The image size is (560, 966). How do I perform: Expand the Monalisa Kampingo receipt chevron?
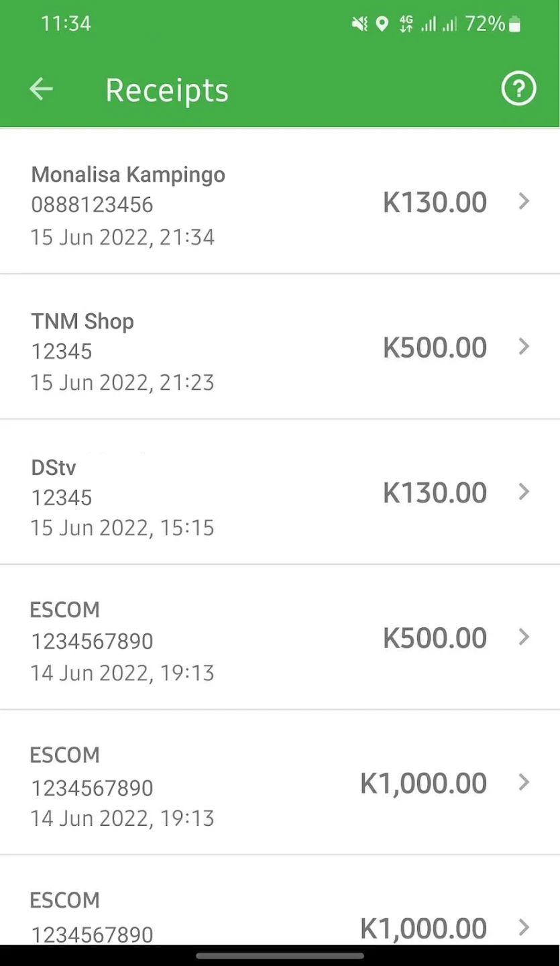tap(524, 201)
